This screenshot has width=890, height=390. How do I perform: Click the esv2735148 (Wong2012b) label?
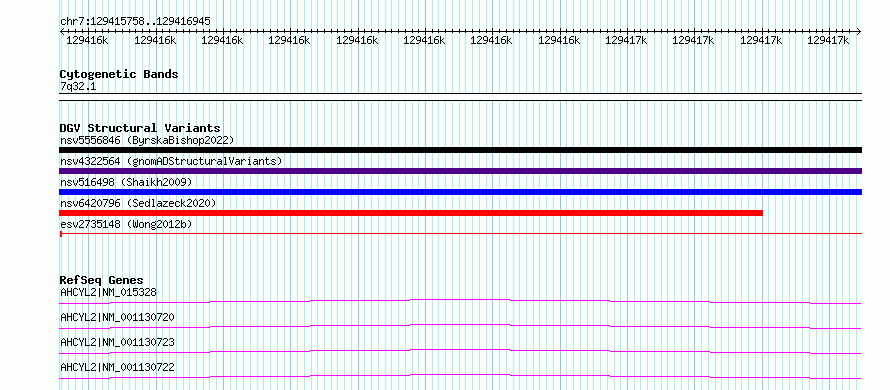(x=126, y=224)
